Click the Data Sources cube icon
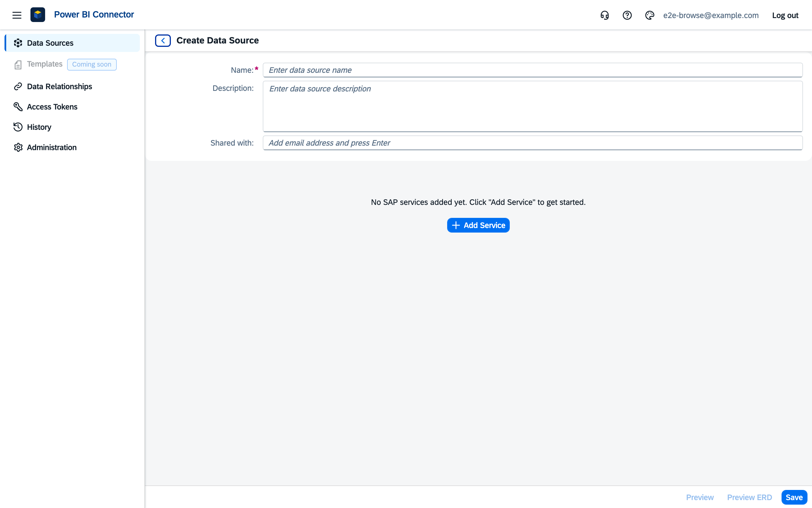The width and height of the screenshot is (812, 508). (x=18, y=43)
